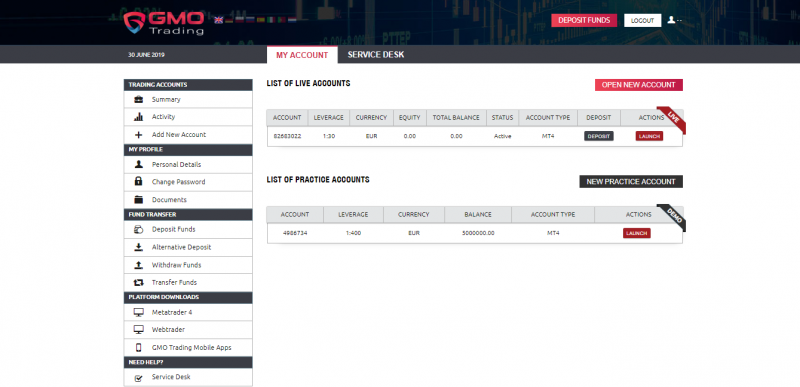Select the Portuguese flag language

[x=282, y=20]
